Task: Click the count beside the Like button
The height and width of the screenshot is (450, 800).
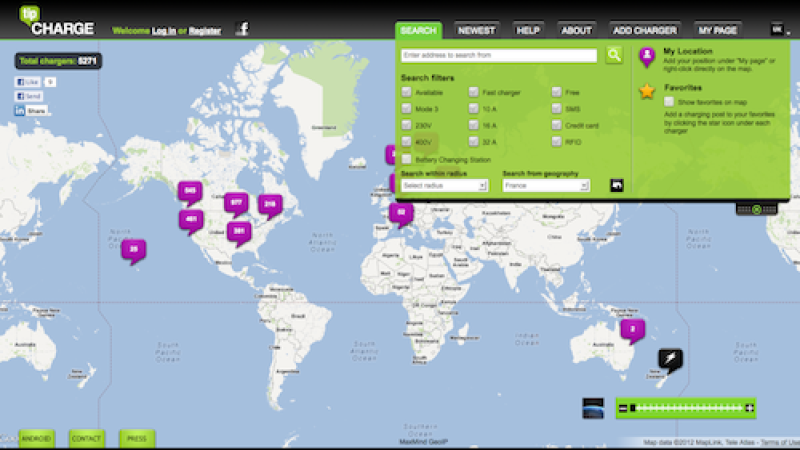Action: pyautogui.click(x=50, y=82)
